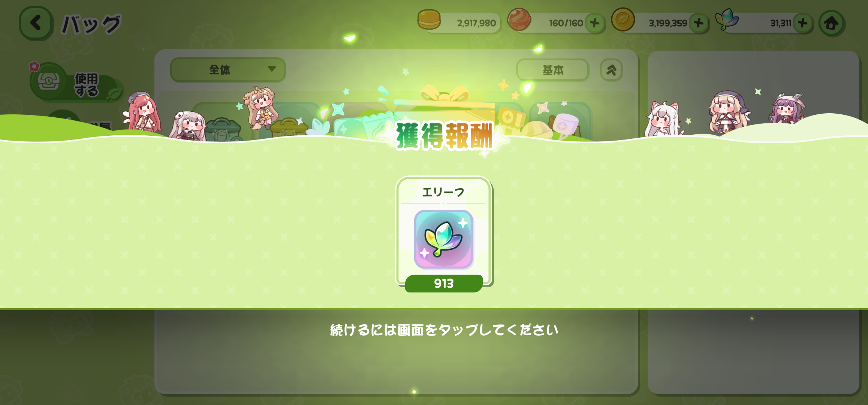Collapse list with double chevron button

pos(611,70)
